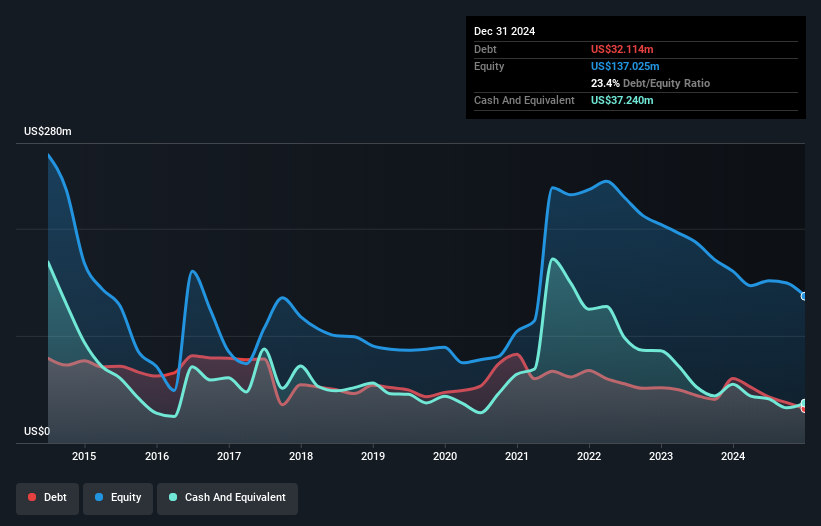Click the 2015 x-axis label
Viewport: 821px width, 526px height.
pyautogui.click(x=84, y=456)
